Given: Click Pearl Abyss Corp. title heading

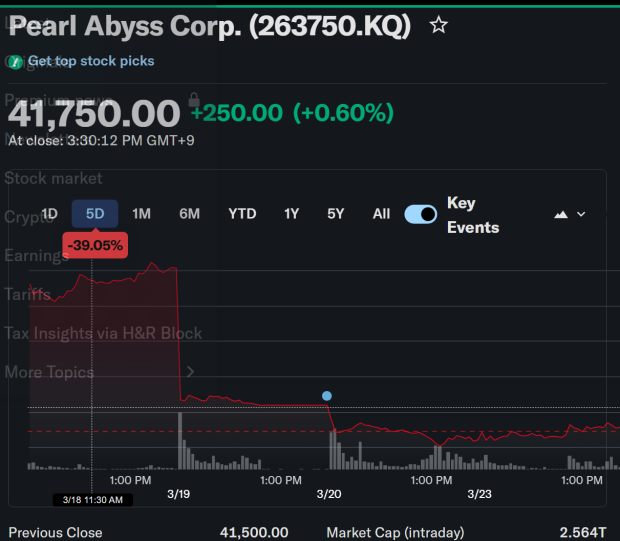Looking at the screenshot, I should coord(210,26).
